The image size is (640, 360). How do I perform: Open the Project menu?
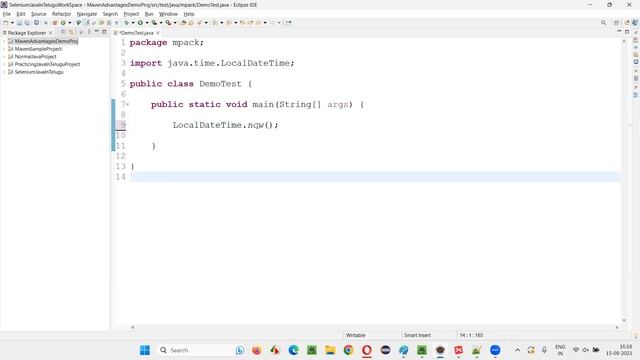(131, 14)
